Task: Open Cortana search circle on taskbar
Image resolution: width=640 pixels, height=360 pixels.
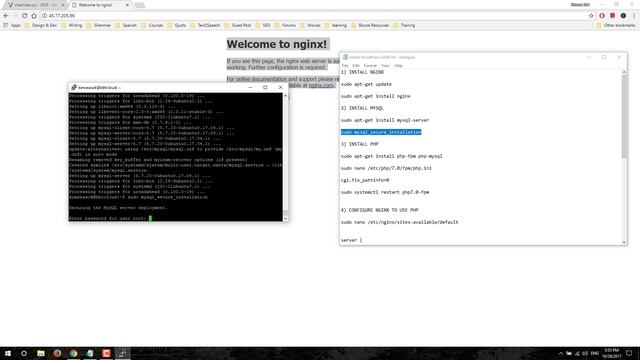Action: click(24, 353)
